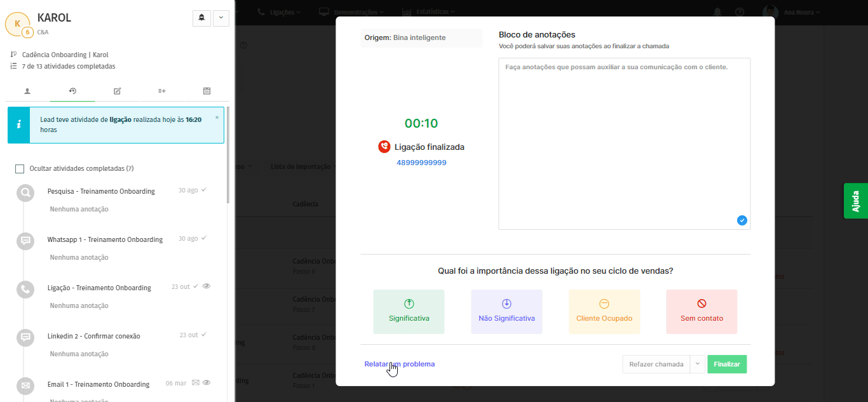Click the checkmark on the Linkedin 2 activity
Image resolution: width=868 pixels, height=402 pixels.
tap(204, 335)
